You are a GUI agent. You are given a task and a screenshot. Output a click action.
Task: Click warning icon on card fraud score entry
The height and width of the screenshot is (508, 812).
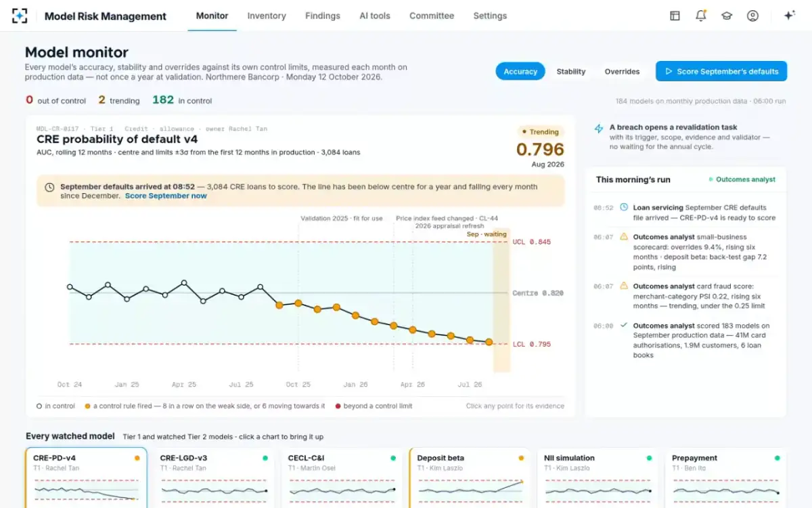pyautogui.click(x=624, y=286)
